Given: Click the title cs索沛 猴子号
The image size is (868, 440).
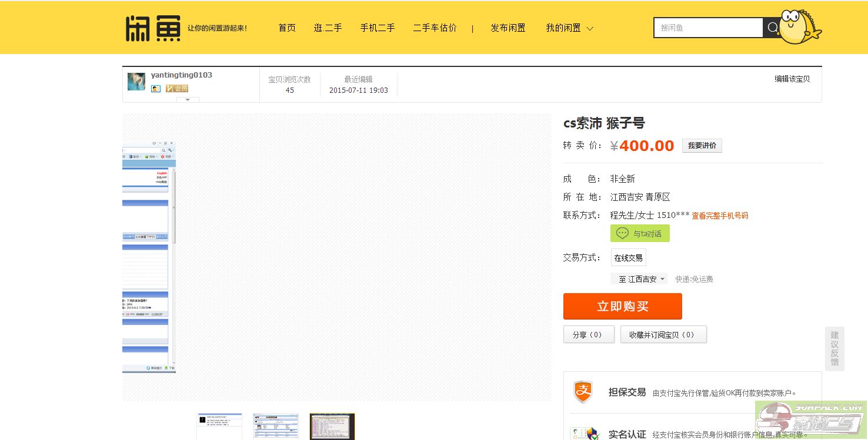Looking at the screenshot, I should (604, 123).
